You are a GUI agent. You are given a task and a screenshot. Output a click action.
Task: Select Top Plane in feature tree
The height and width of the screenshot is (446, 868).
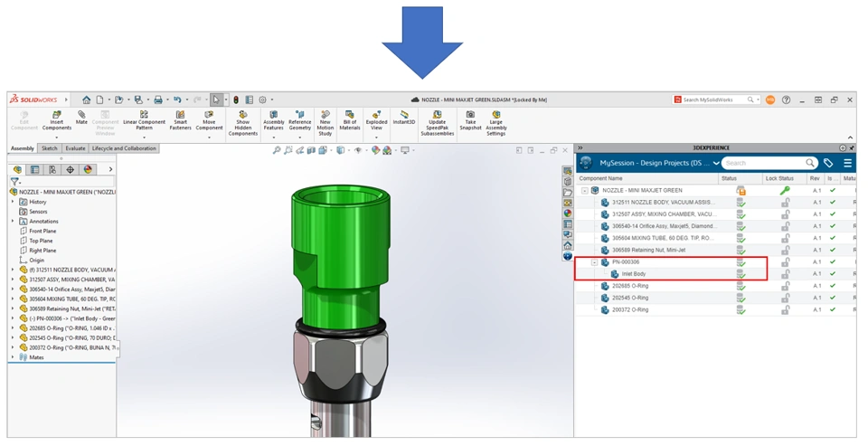point(41,241)
